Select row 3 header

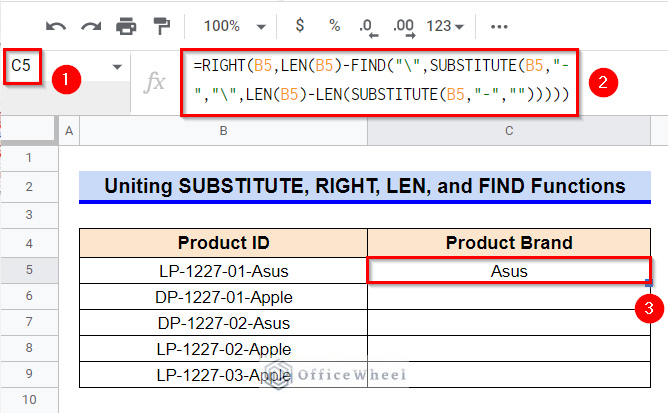29,215
